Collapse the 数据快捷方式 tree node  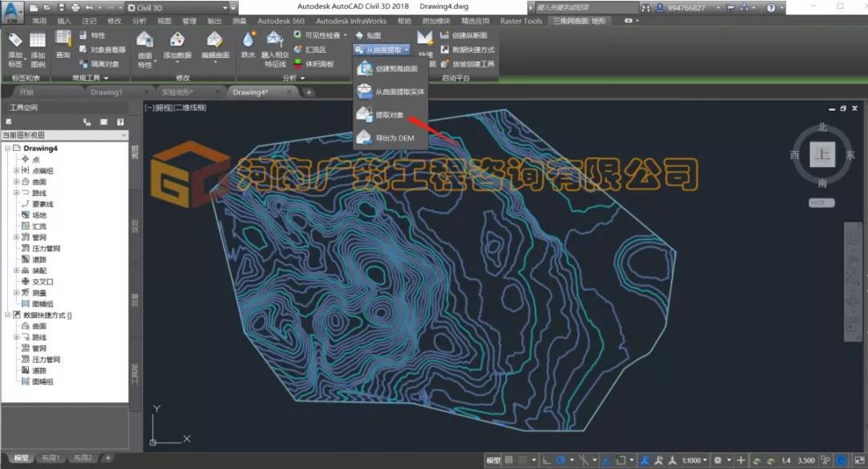coord(8,315)
